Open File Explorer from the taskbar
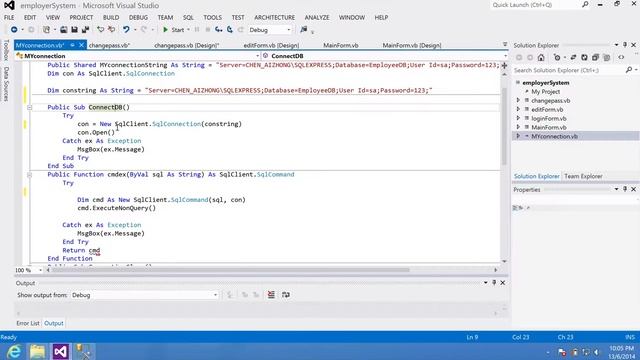640x360 pixels. 37,352
